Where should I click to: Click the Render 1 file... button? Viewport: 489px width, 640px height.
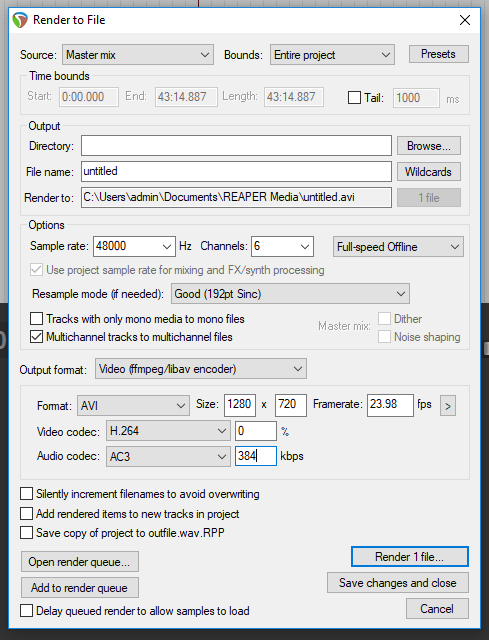click(x=410, y=557)
